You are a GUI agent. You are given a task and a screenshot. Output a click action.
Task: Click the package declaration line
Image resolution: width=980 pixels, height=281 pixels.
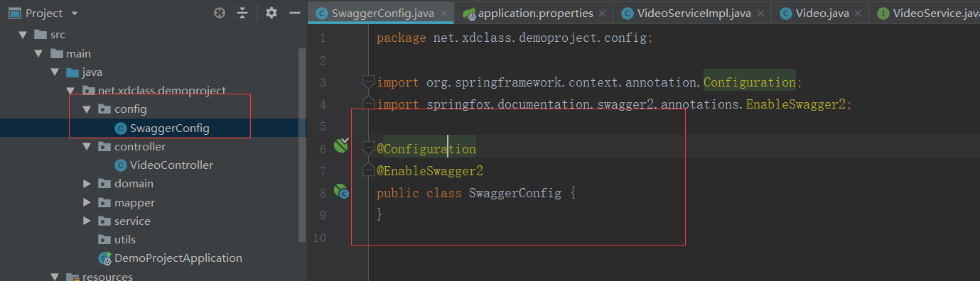pyautogui.click(x=515, y=38)
